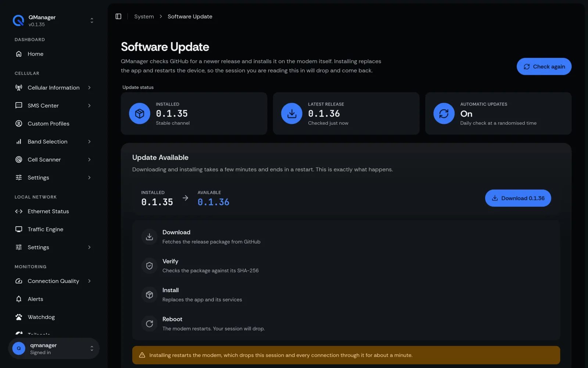
Task: Click the Band Selection bars icon
Action: 19,142
